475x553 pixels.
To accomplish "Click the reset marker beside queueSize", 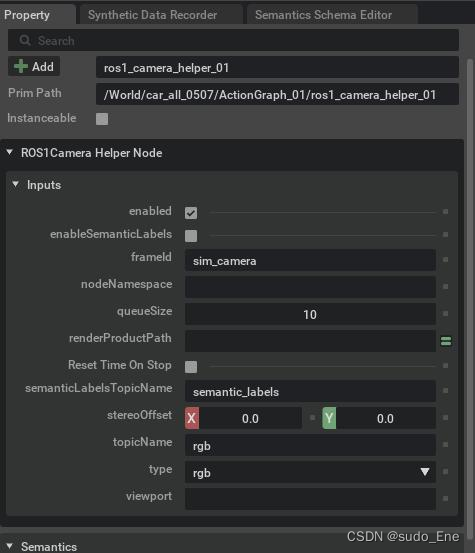I will 445,314.
